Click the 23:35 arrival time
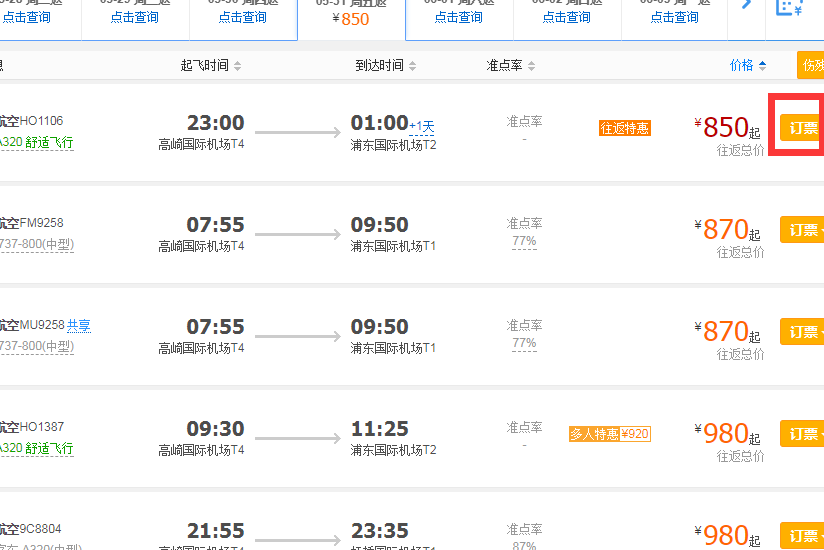The image size is (824, 550). [379, 531]
